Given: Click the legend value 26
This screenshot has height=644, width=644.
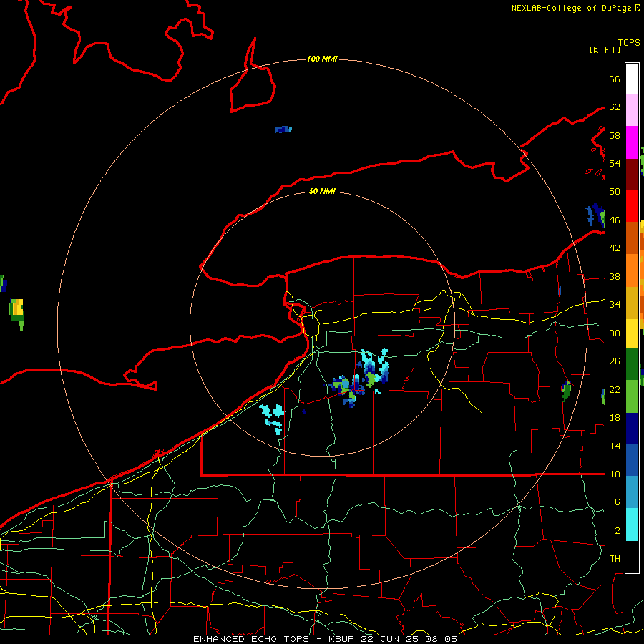Looking at the screenshot, I should pos(615,361).
